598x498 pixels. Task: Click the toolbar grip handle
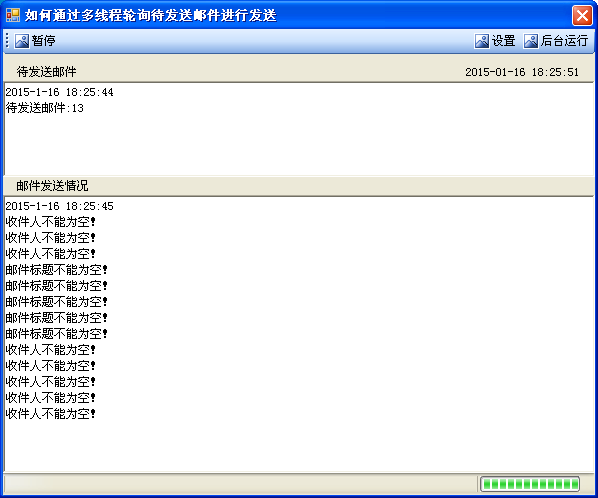click(x=7, y=41)
